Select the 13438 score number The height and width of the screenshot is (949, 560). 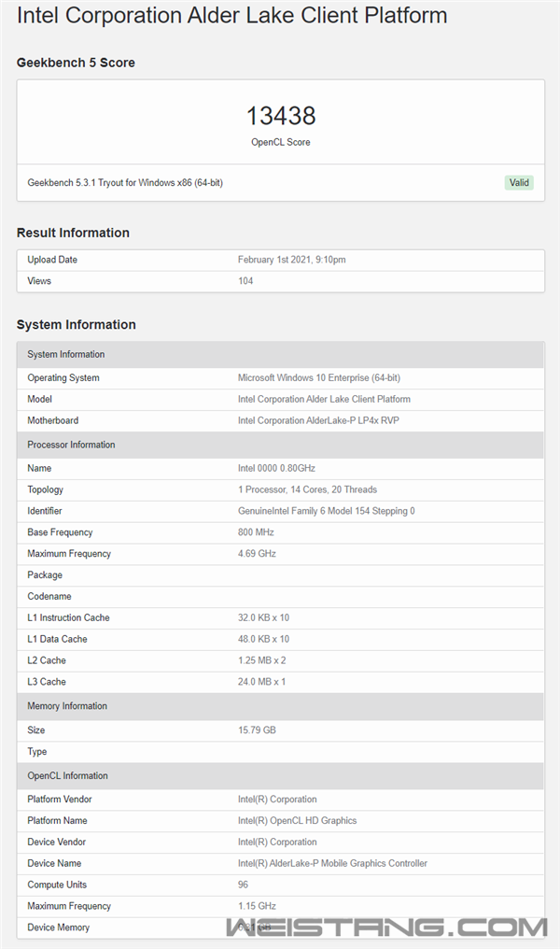coord(281,116)
